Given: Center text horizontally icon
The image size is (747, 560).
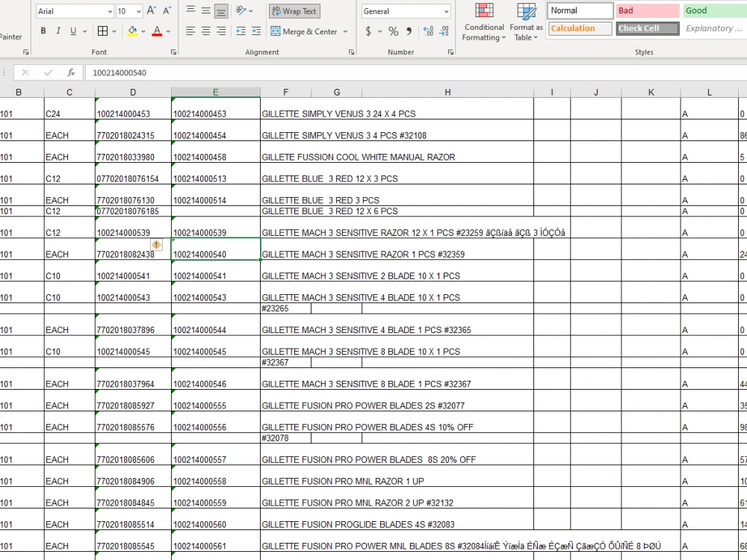Looking at the screenshot, I should [206, 31].
